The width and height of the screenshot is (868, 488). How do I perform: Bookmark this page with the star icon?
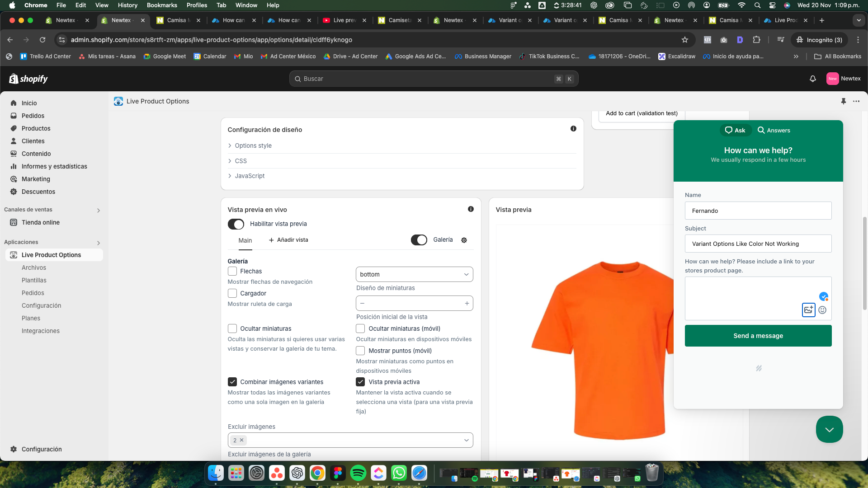pyautogui.click(x=684, y=40)
